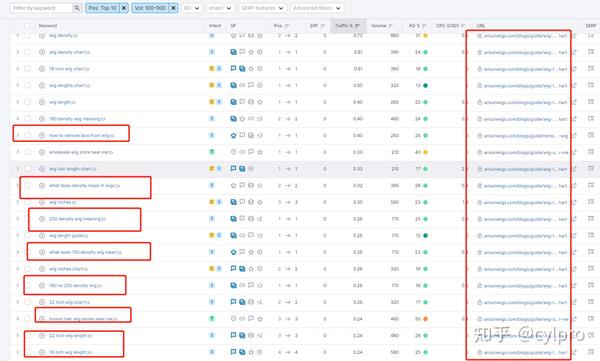The image size is (600, 361).
Task: Open the KD filter dropdown
Action: click(x=192, y=8)
